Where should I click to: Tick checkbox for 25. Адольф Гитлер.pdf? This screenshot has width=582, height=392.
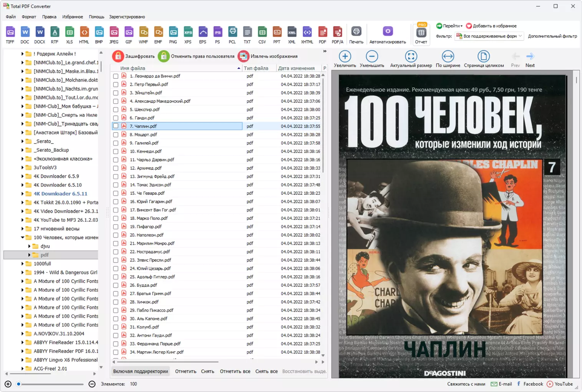pos(116,277)
